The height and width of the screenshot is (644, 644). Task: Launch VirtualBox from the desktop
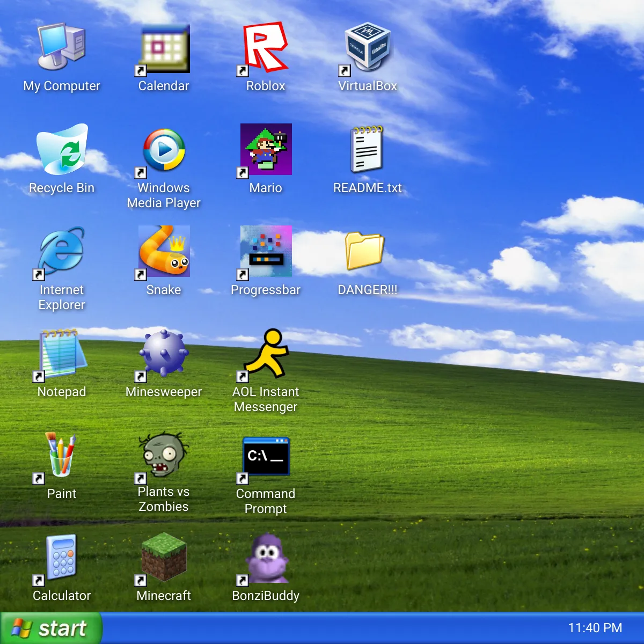tap(368, 48)
